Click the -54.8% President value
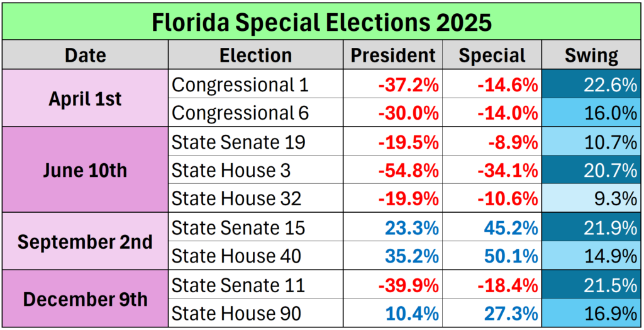The image size is (644, 330). pyautogui.click(x=408, y=171)
